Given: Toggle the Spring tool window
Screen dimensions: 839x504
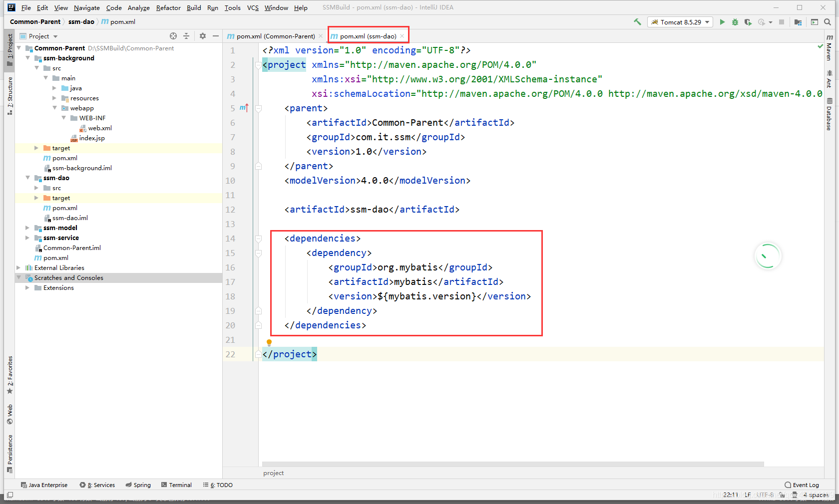Looking at the screenshot, I should coord(138,485).
